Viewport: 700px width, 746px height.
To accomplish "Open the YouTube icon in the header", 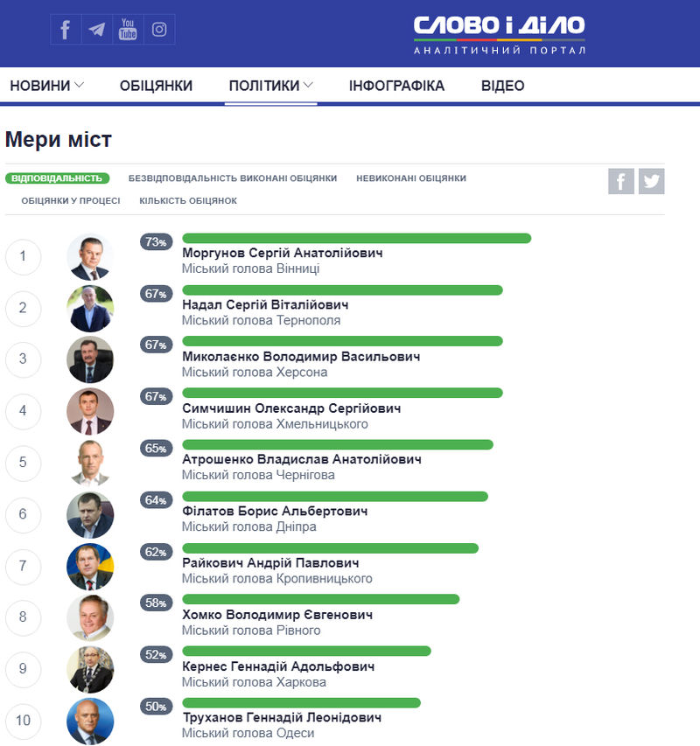I will coord(128,30).
